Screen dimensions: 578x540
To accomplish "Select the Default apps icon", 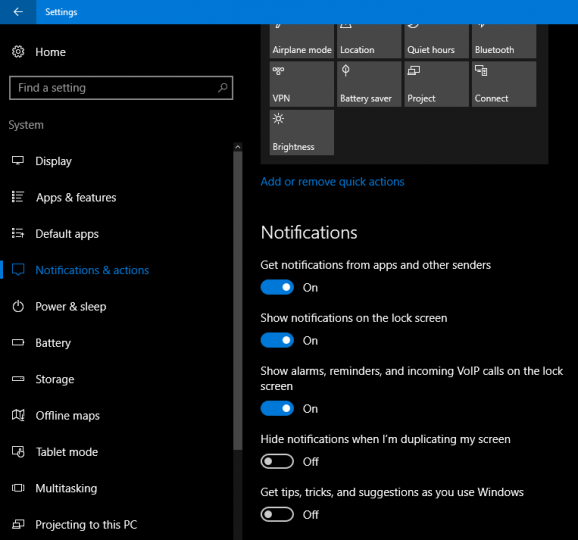I will pos(18,233).
